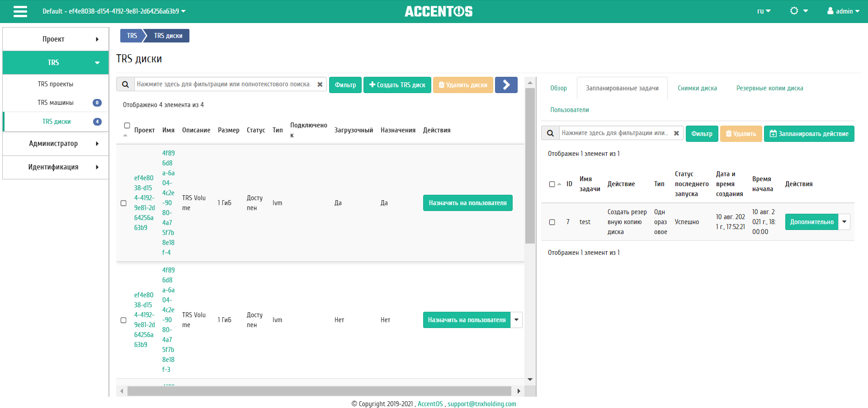868x408 pixels.
Task: Expand the ru language dropdown
Action: [764, 11]
